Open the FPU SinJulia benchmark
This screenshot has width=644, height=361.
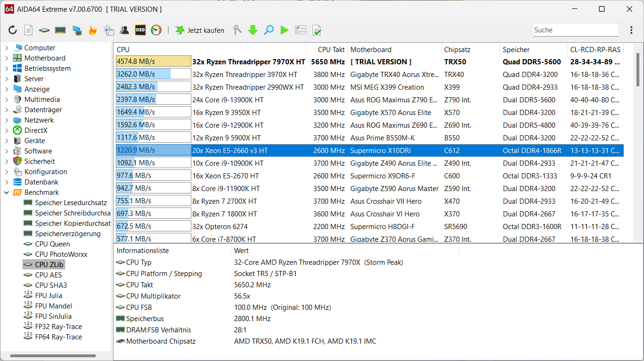(x=53, y=316)
